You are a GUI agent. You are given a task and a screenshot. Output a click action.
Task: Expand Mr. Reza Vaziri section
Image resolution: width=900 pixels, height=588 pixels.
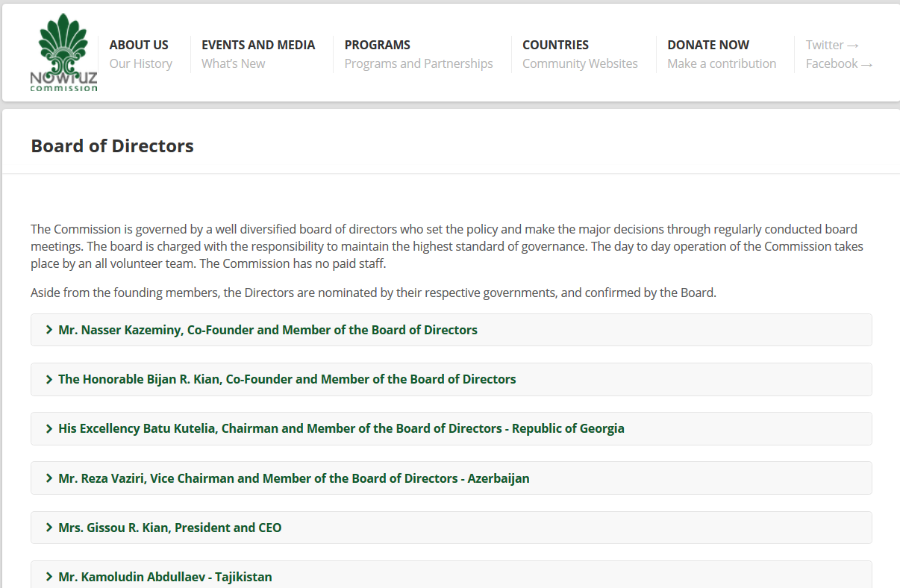coord(451,478)
